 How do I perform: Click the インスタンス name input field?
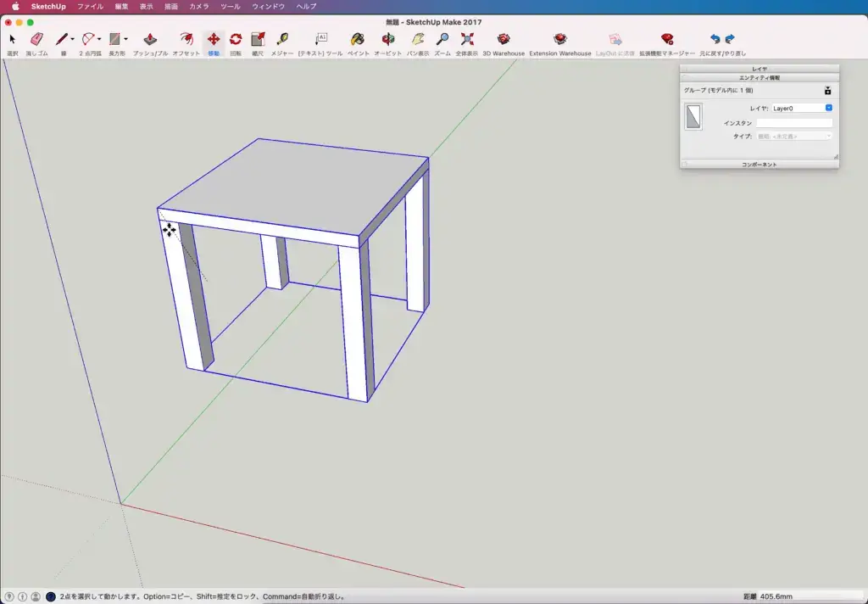tap(794, 123)
